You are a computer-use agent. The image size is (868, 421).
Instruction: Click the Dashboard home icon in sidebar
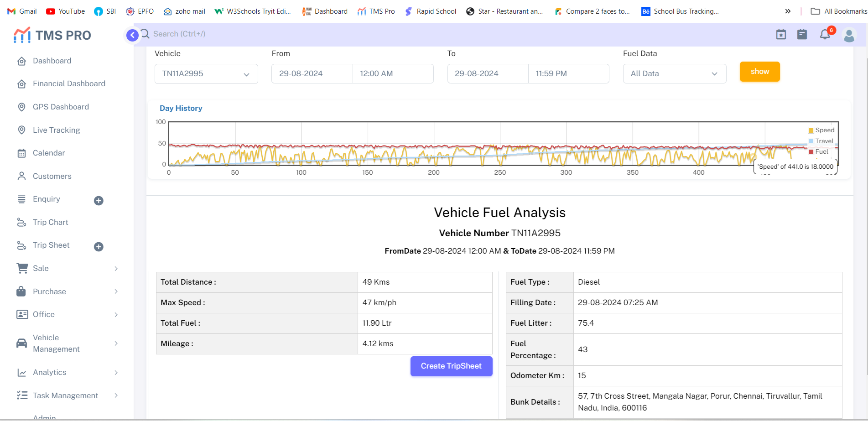tap(21, 61)
